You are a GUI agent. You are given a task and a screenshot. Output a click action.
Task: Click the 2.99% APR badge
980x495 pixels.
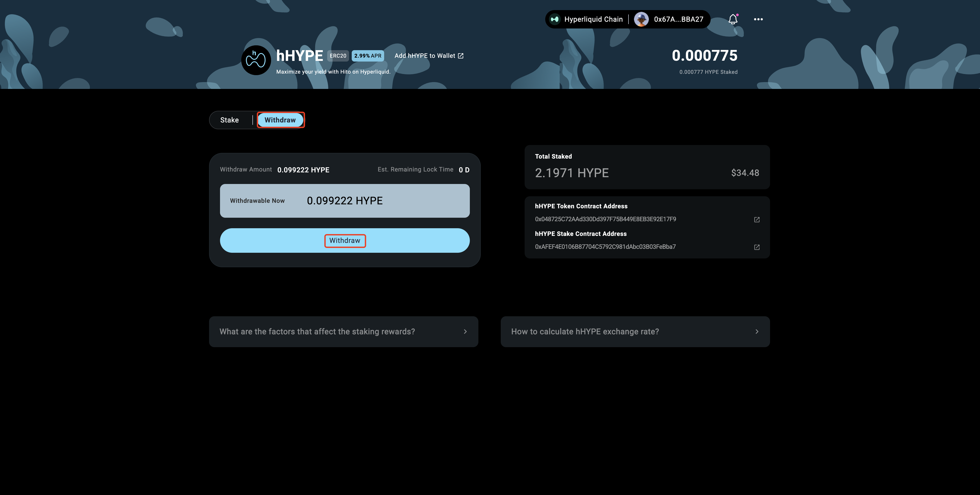[367, 56]
